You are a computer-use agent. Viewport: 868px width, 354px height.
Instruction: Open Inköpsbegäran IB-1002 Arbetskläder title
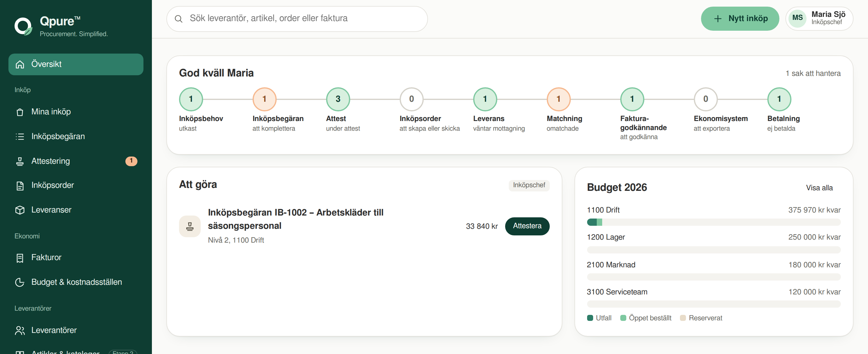[295, 219]
